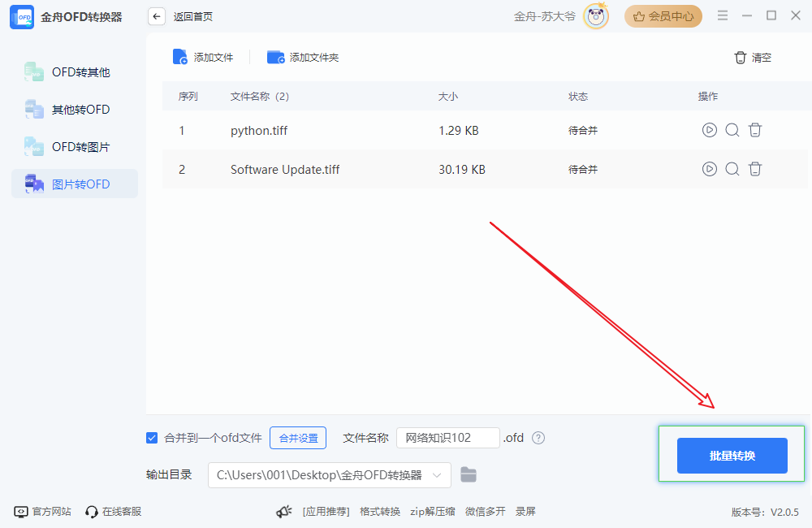Image resolution: width=812 pixels, height=528 pixels.
Task: Open the 会员中心 member center
Action: point(663,16)
